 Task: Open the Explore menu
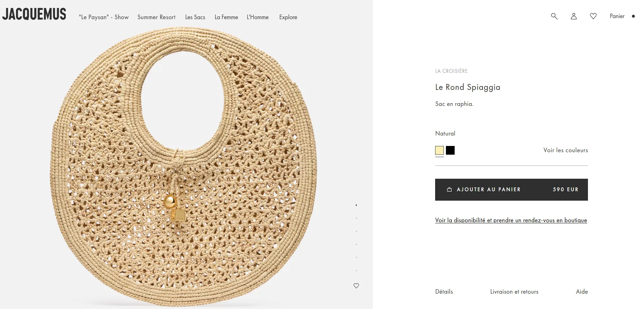(x=288, y=17)
